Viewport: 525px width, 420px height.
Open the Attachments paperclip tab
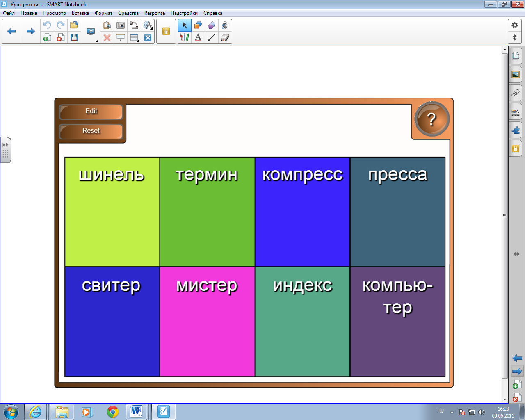coord(516,93)
